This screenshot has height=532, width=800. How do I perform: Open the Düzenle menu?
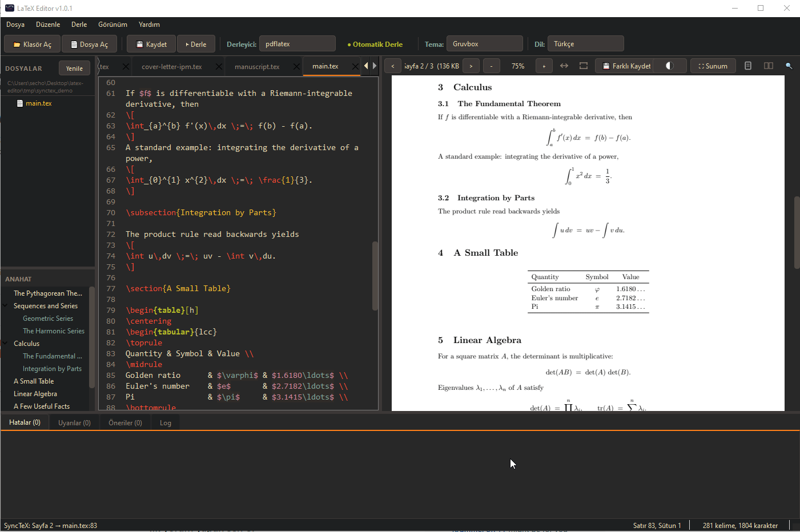pos(48,25)
